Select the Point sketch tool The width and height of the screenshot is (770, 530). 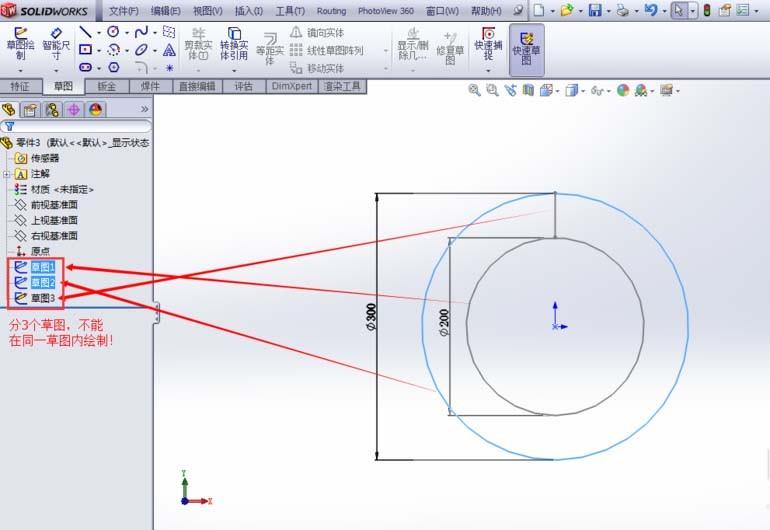(x=169, y=68)
